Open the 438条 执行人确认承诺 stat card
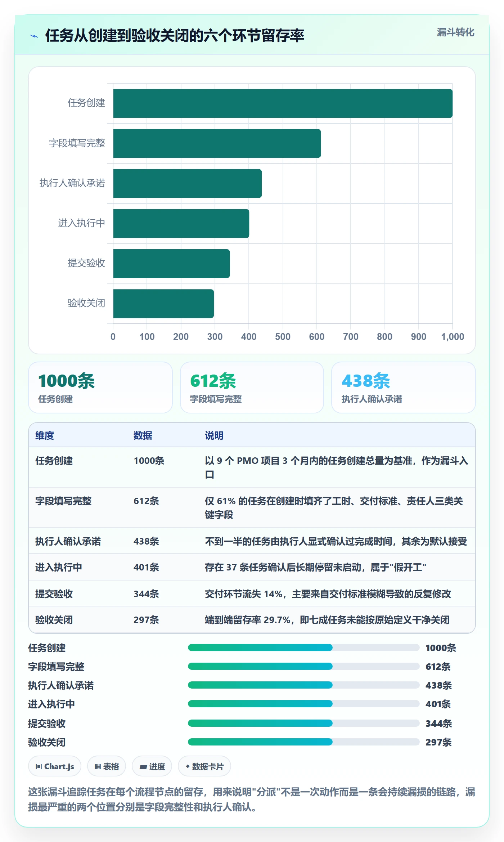Image resolution: width=504 pixels, height=842 pixels. click(404, 388)
